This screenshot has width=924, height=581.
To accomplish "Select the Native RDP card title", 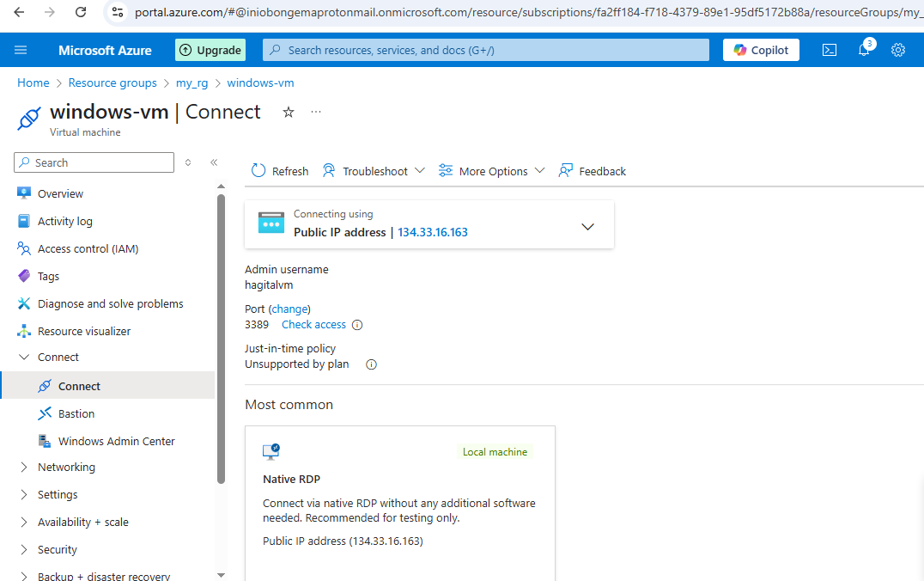I will pos(292,479).
